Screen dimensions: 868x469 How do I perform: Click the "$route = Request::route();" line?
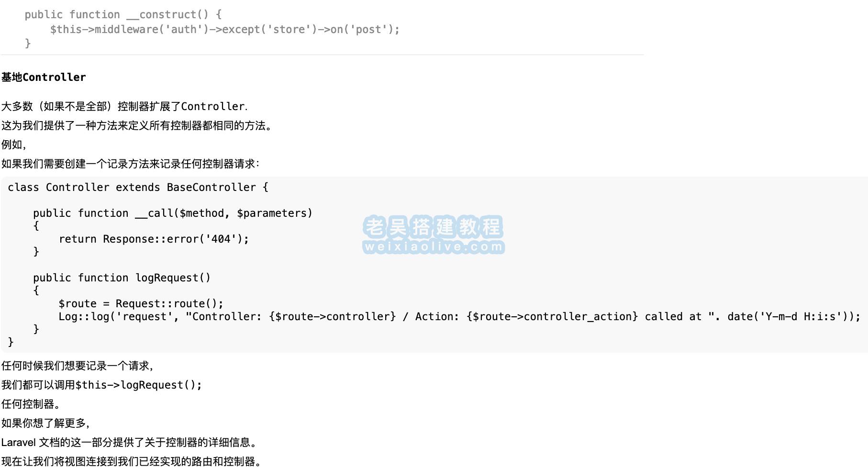pyautogui.click(x=141, y=304)
